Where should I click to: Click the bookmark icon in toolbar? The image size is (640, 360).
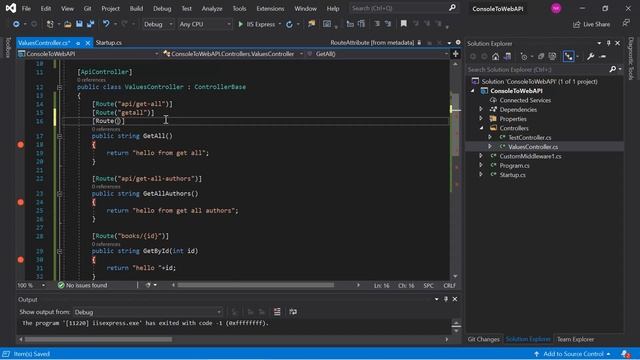403,24
